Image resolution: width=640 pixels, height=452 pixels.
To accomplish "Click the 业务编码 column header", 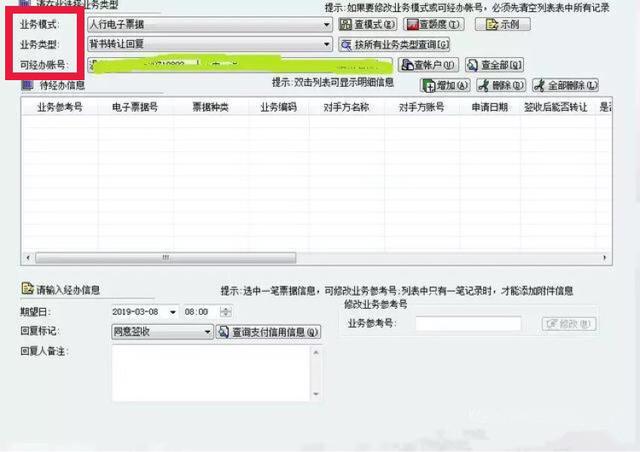I will pos(279,107).
